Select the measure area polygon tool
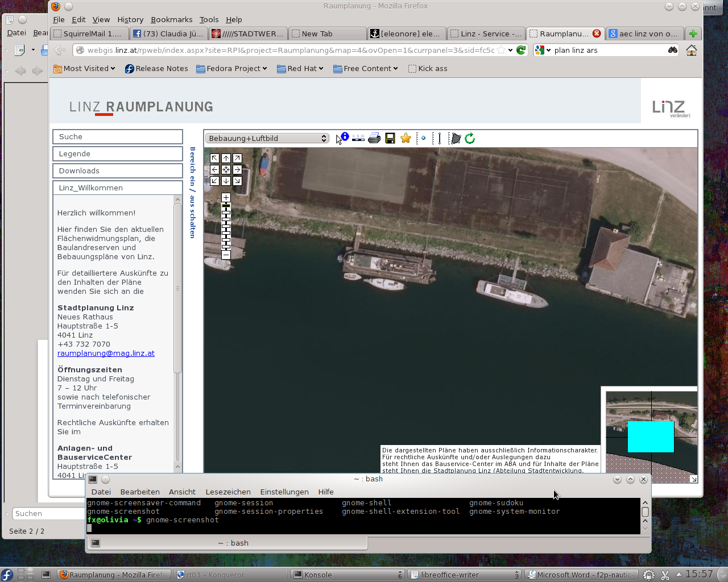Viewport: 728px width, 582px height. click(x=455, y=138)
